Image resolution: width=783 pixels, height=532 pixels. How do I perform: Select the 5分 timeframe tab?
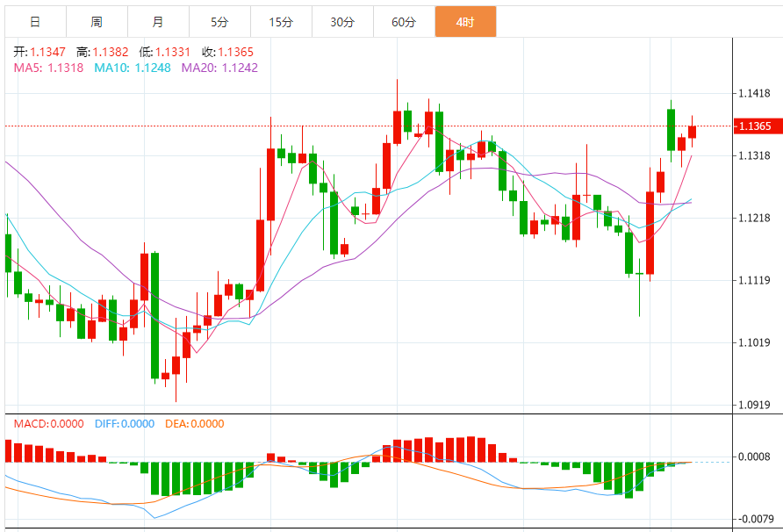[219, 22]
